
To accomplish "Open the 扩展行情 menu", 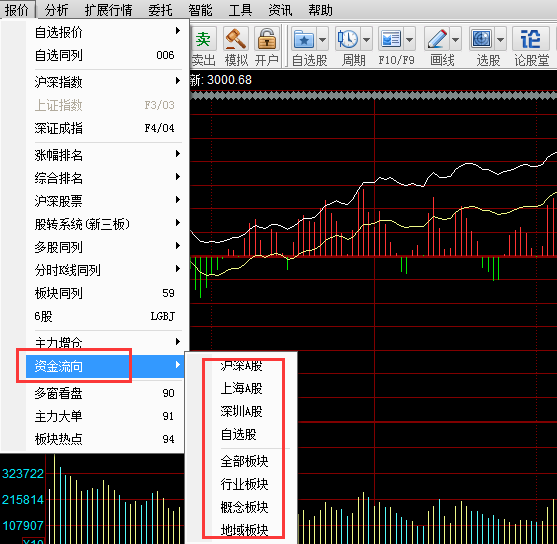I will (x=108, y=10).
